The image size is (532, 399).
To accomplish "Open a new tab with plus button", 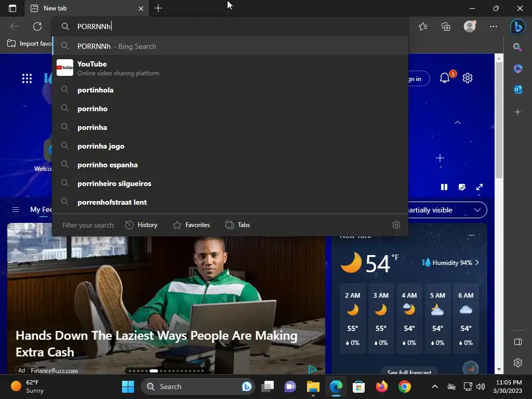I will (158, 8).
